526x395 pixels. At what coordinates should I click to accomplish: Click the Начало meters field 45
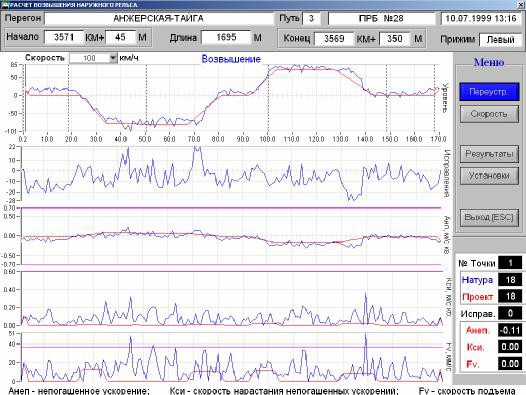tap(120, 37)
